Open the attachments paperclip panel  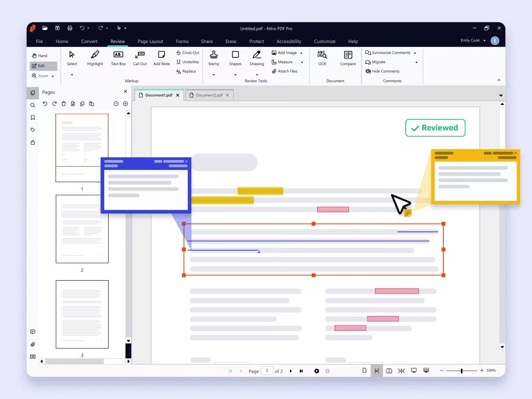[x=33, y=344]
